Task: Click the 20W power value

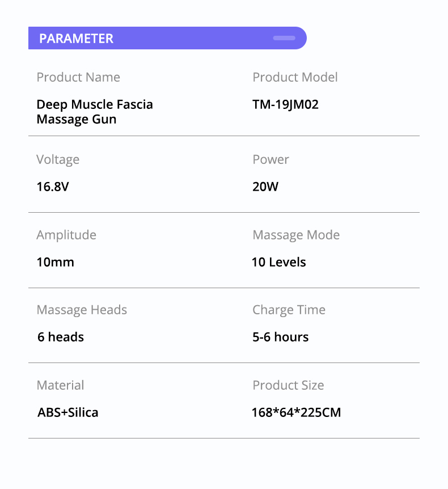Action: [265, 187]
